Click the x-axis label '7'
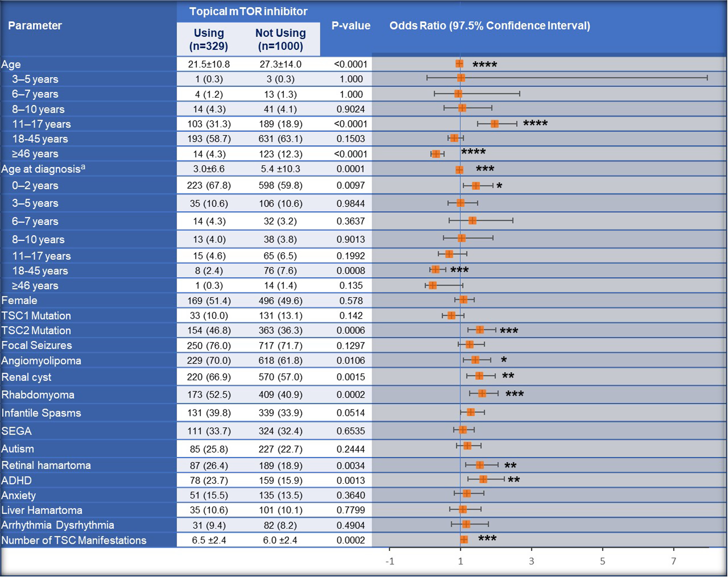 pos(673,561)
